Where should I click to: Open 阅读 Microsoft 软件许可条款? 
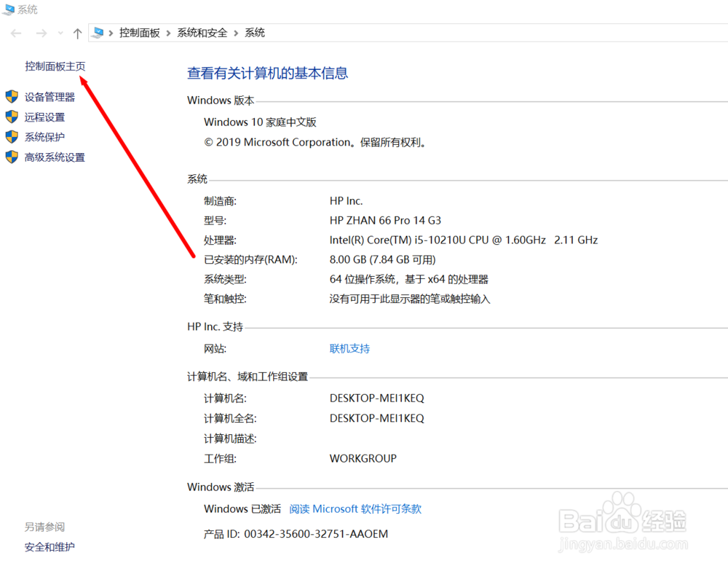pos(355,509)
